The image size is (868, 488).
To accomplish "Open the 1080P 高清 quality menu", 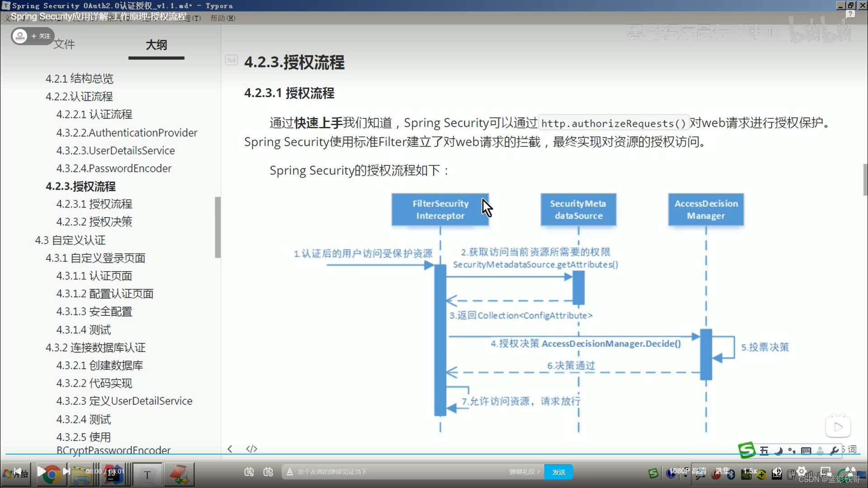I will (688, 471).
